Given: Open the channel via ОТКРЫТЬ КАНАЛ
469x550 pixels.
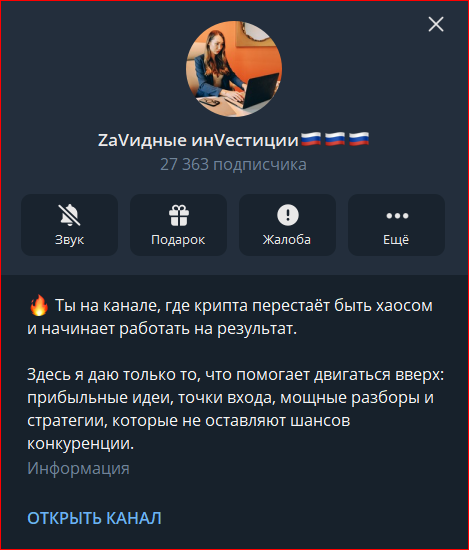Looking at the screenshot, I should pyautogui.click(x=94, y=518).
